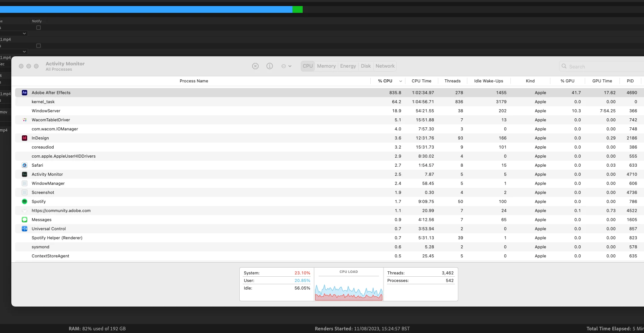Image resolution: width=644 pixels, height=333 pixels.
Task: Click the WindowManager process icon
Action: (25, 183)
